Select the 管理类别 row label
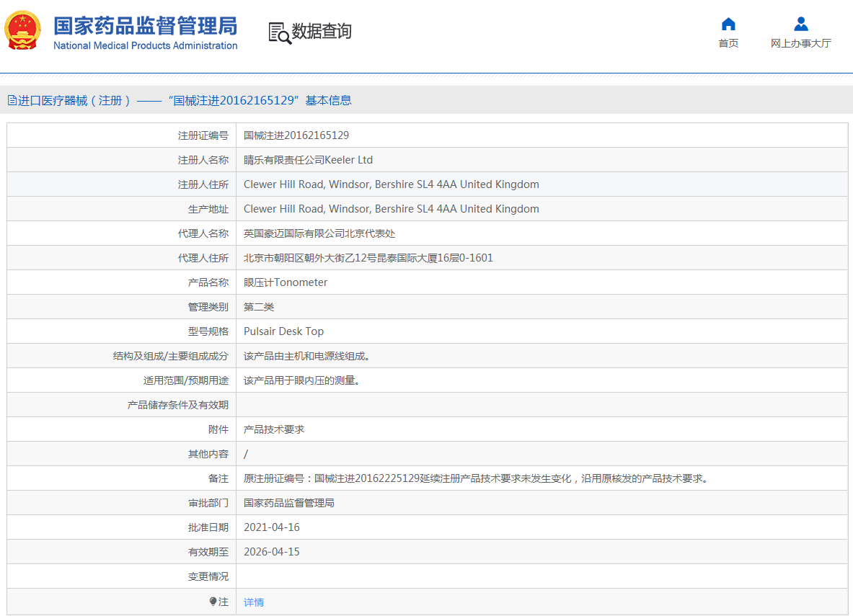The image size is (853, 616). click(x=208, y=307)
